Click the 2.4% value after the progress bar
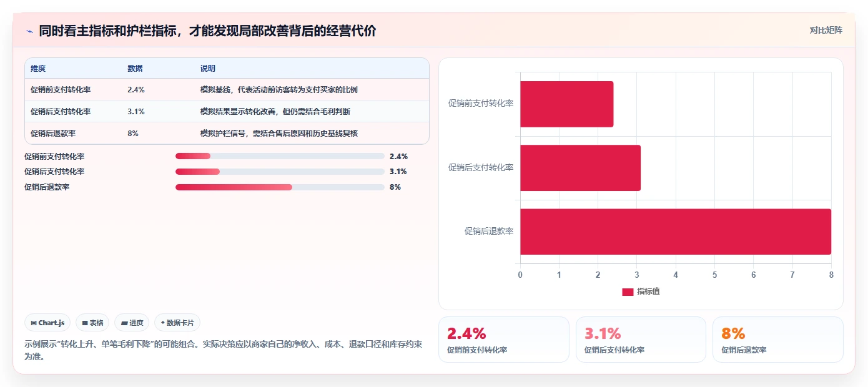This screenshot has width=868, height=387. (x=398, y=157)
